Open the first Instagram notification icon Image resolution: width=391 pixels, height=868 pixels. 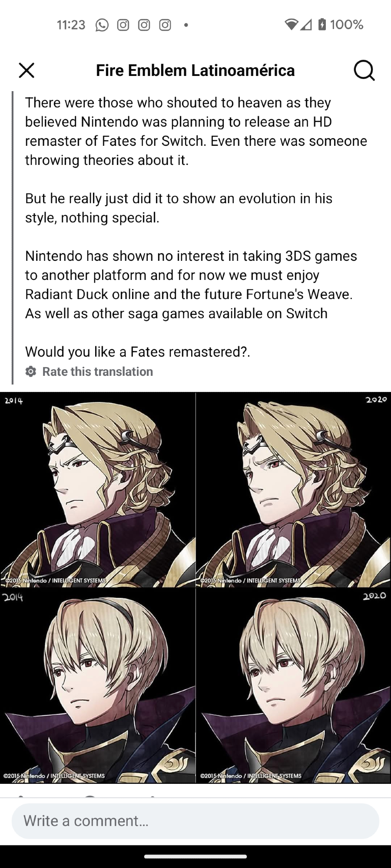coord(123,25)
